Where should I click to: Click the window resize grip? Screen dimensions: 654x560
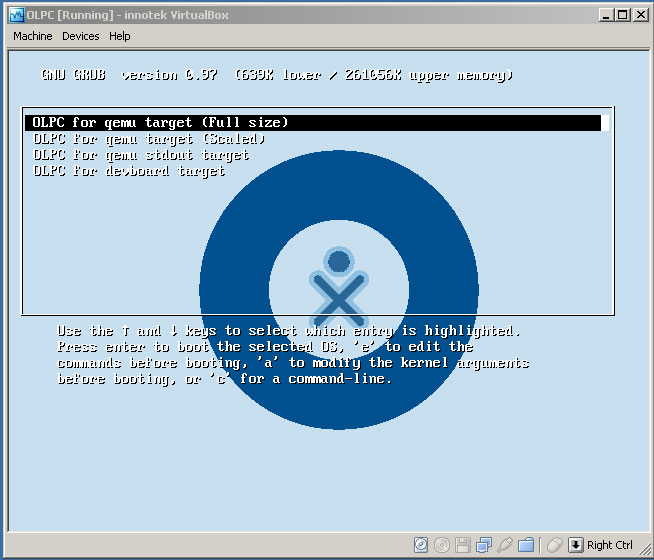[644, 549]
